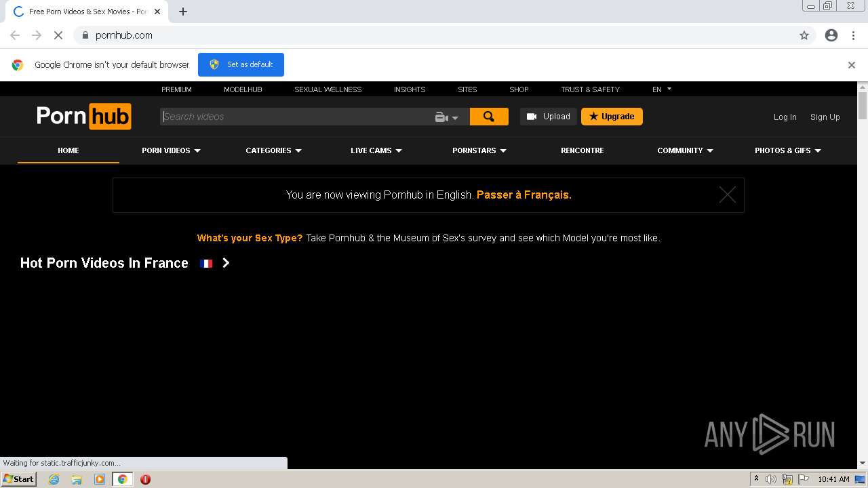Focus the Search videos input field

pyautogui.click(x=296, y=117)
